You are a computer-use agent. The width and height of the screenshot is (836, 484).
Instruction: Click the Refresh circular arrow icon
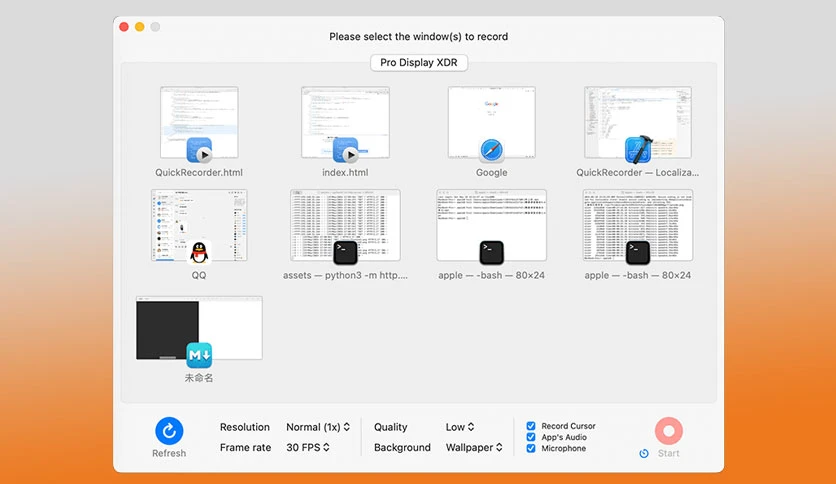tap(169, 431)
